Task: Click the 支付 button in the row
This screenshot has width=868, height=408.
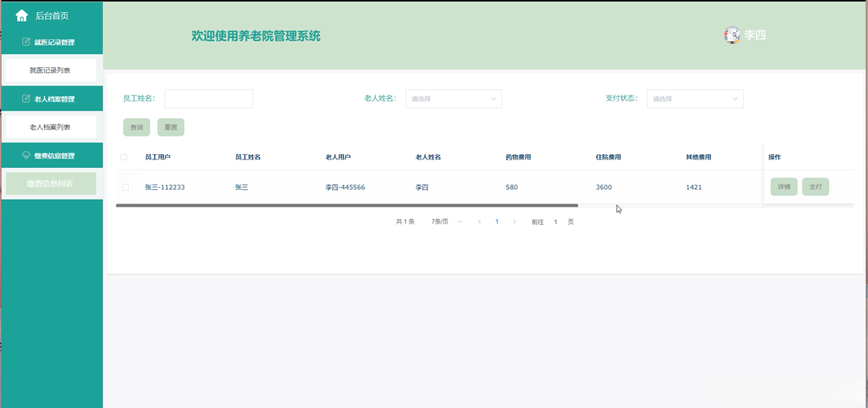Action: pos(815,187)
